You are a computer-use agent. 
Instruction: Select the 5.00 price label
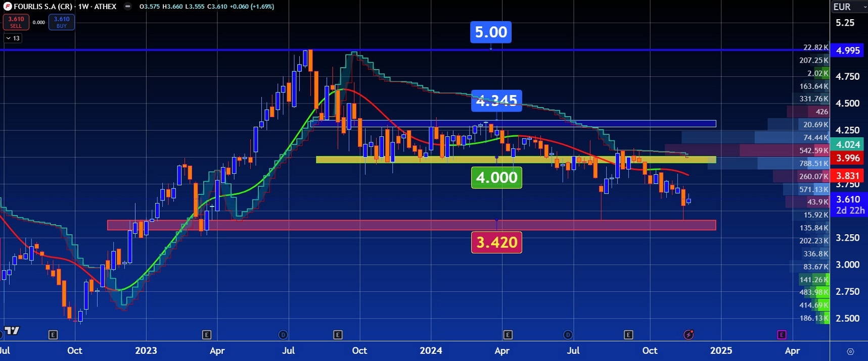pos(491,32)
